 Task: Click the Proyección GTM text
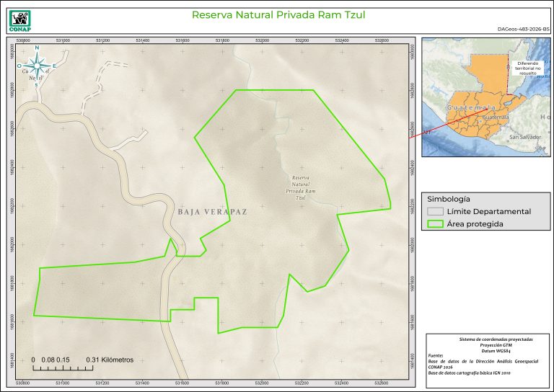485,344
